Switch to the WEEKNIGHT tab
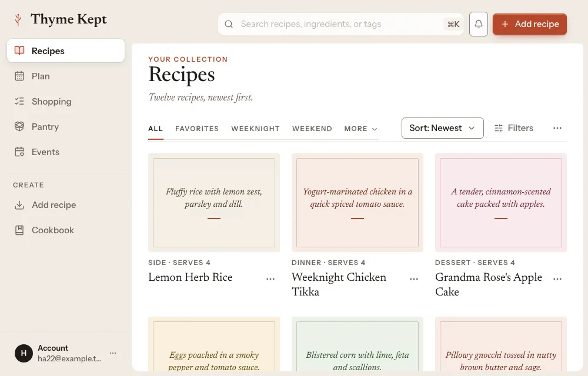Screen dimensions: 588x376 coord(255,129)
